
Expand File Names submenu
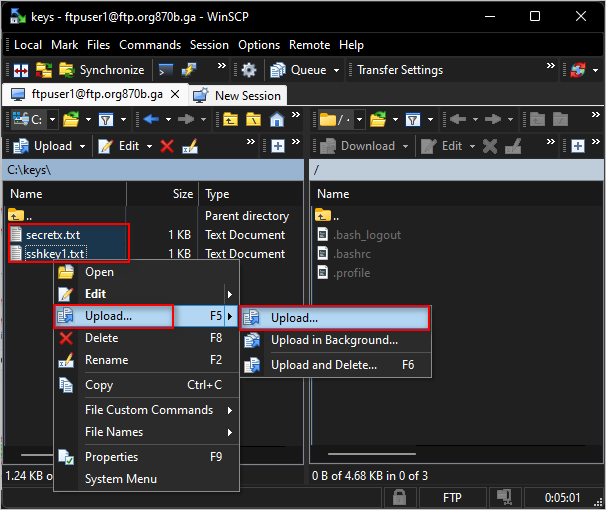(x=146, y=432)
